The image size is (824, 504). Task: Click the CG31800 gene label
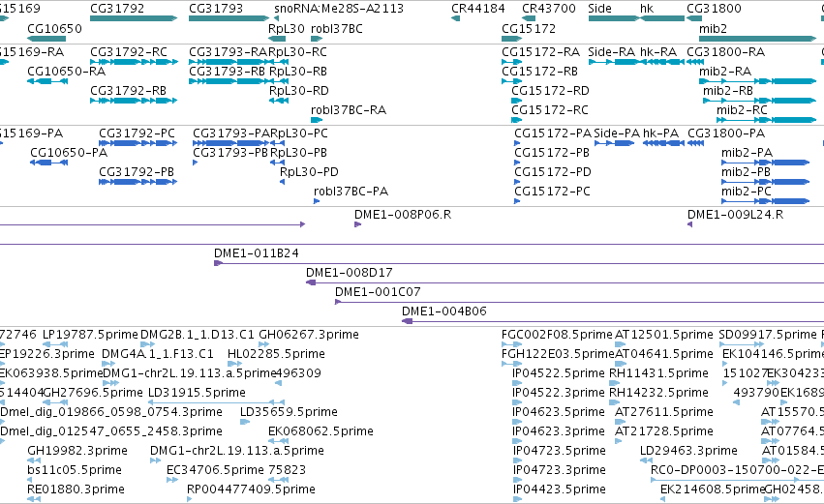[714, 9]
